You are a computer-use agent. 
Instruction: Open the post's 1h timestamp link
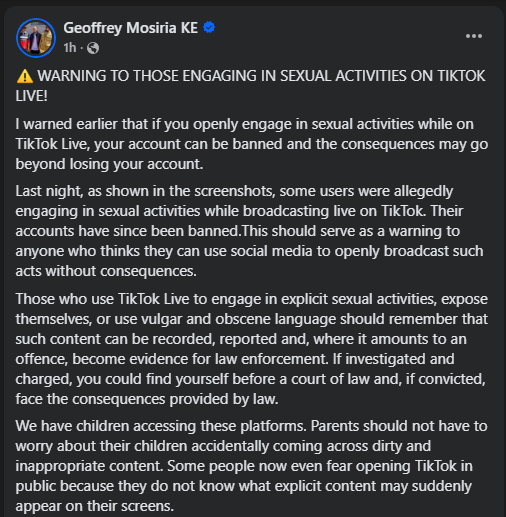(x=70, y=48)
